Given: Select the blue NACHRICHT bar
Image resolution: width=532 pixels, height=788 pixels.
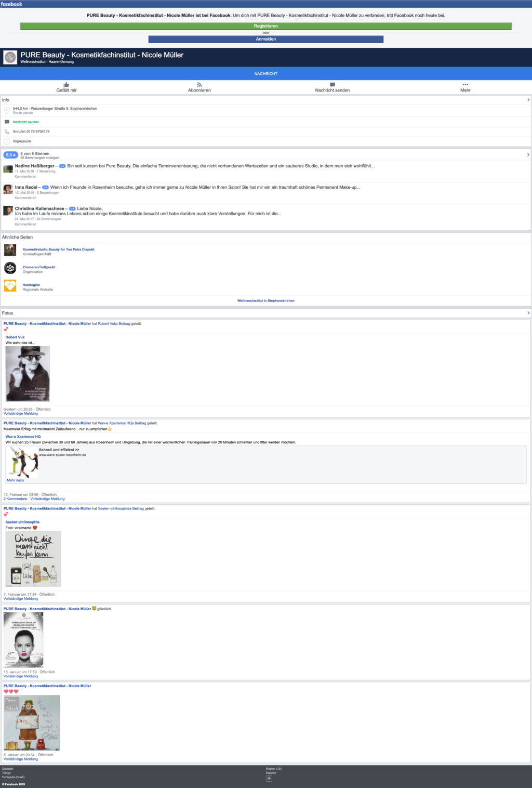Looking at the screenshot, I should (x=266, y=74).
